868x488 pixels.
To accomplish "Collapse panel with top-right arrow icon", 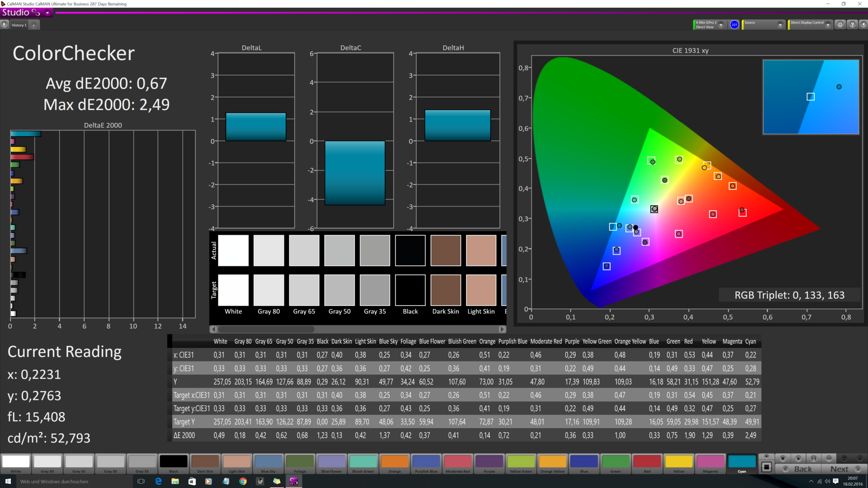I will [863, 25].
